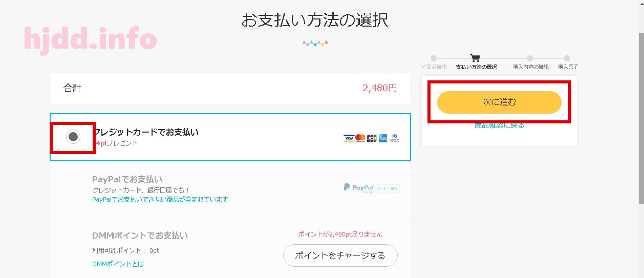
Task: Click the Visa card logo
Action: pos(349,138)
